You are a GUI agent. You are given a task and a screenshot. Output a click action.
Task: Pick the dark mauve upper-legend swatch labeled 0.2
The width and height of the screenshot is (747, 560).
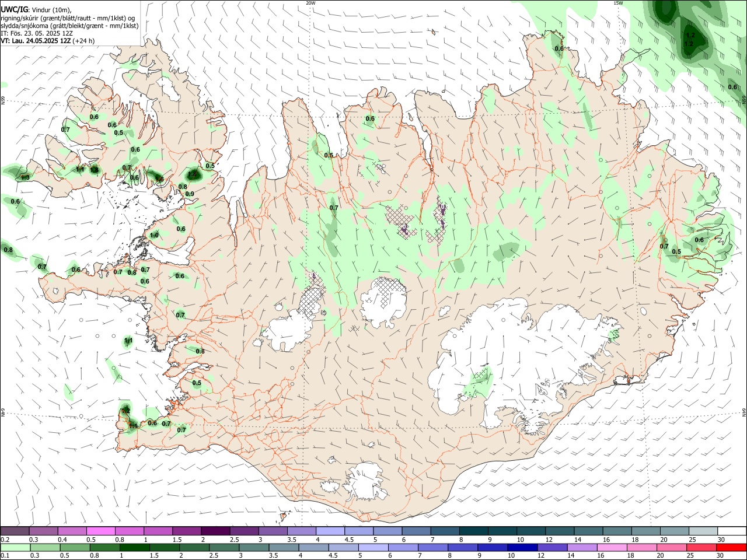pos(15,531)
